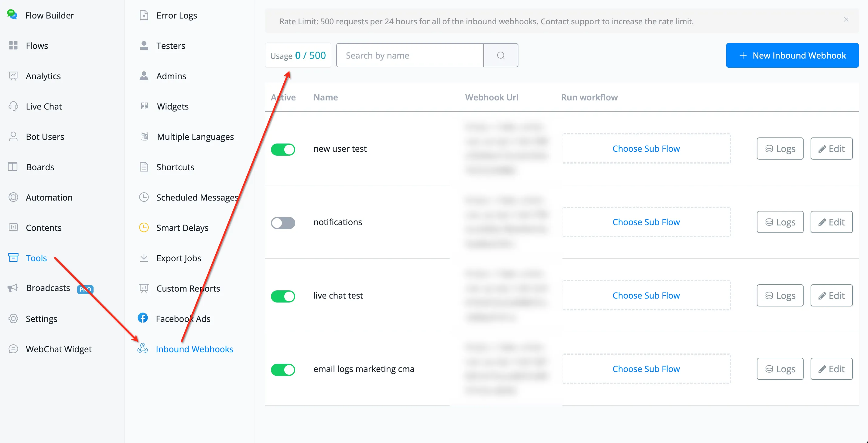The image size is (868, 443).
Task: Open Logs for 'live chat test' webhook
Action: [780, 295]
